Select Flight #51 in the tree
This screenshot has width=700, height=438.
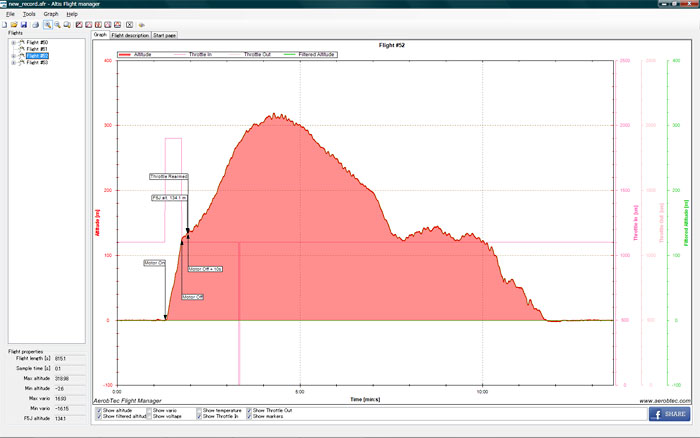(x=37, y=49)
